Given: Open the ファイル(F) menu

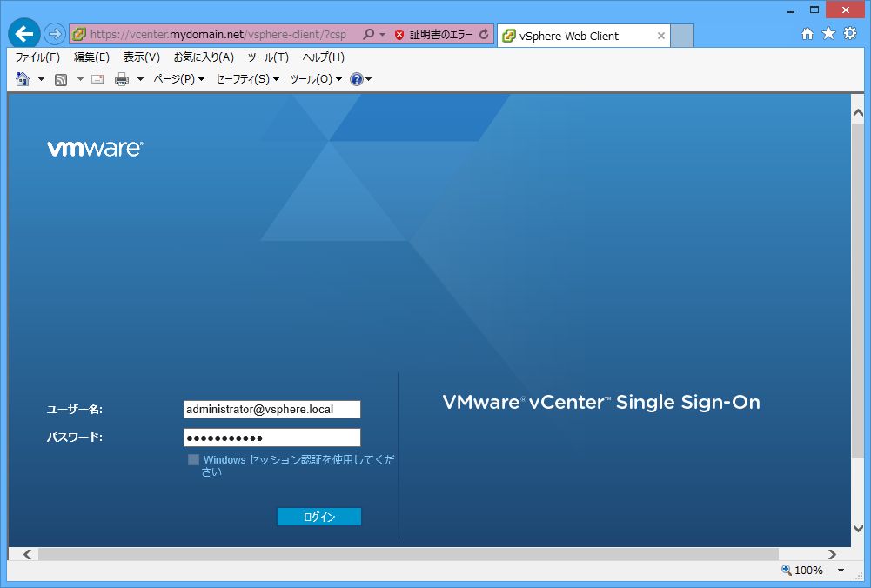Looking at the screenshot, I should 37,57.
